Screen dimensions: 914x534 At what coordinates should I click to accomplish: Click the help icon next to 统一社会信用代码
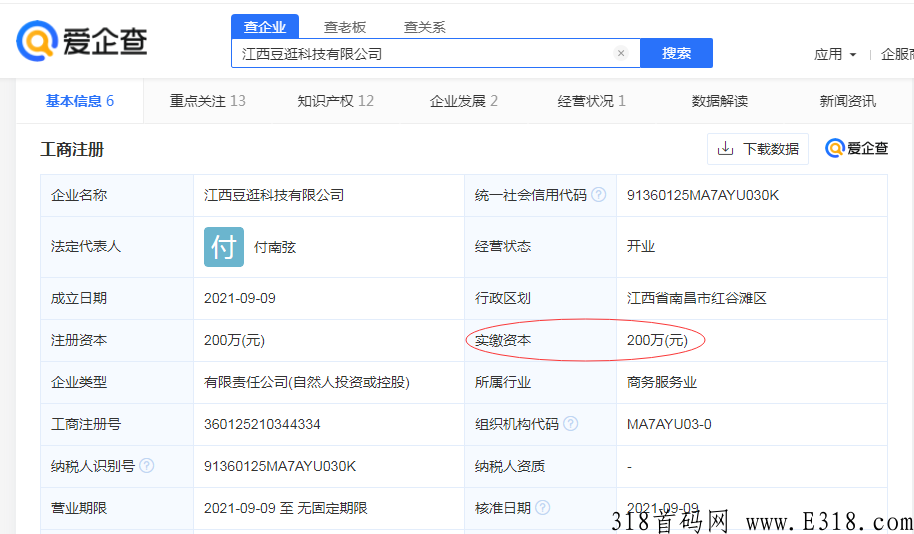click(x=599, y=195)
